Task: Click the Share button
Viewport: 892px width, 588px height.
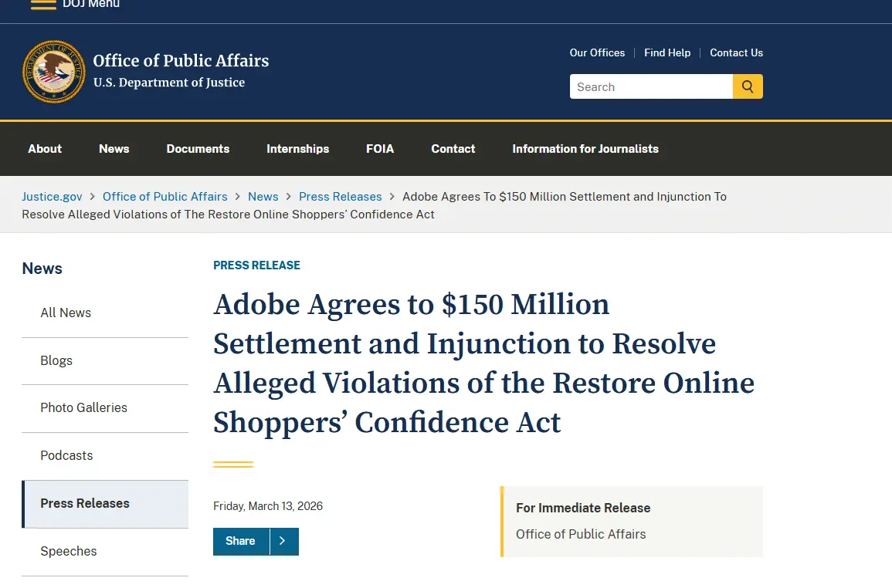Action: tap(240, 541)
